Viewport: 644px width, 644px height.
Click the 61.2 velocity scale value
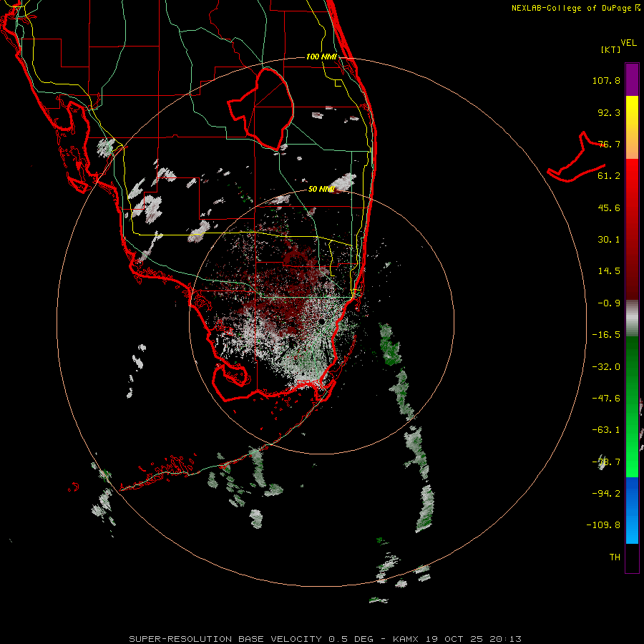(609, 176)
